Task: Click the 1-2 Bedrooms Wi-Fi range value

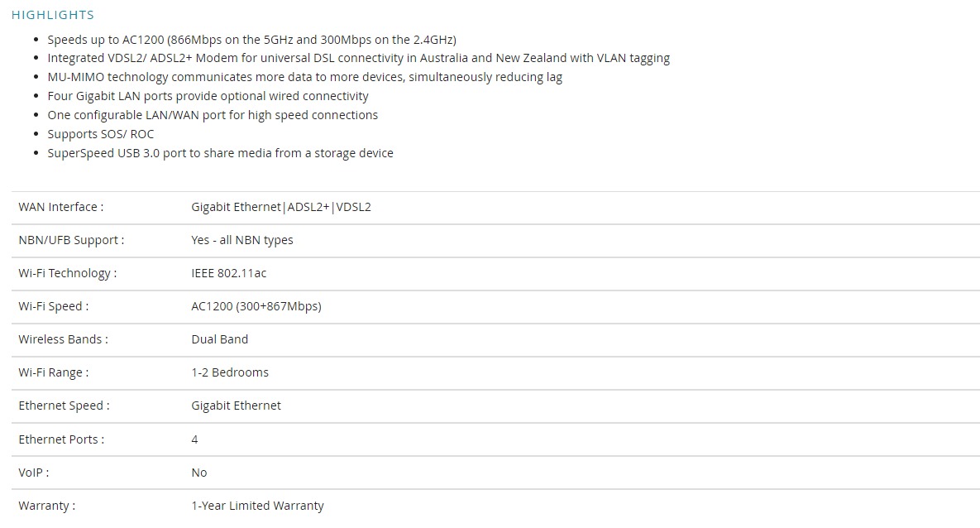Action: coord(230,372)
